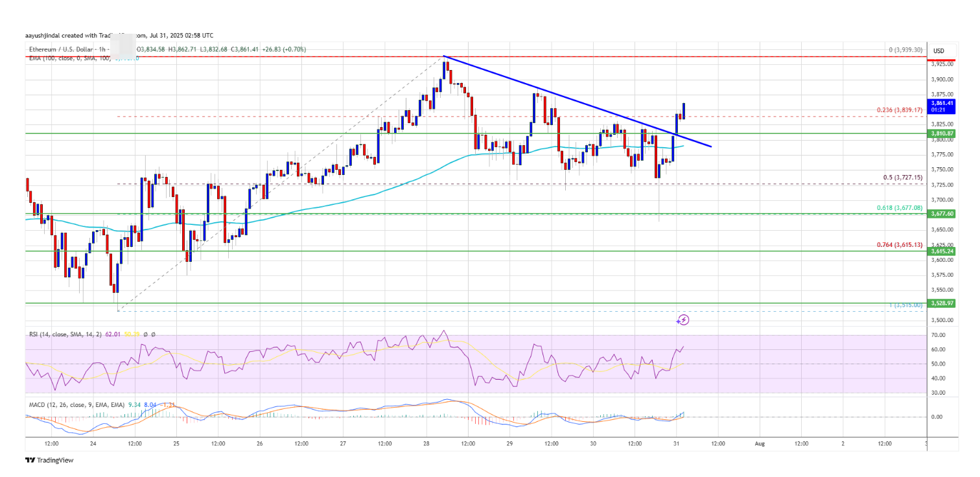Click the Aug date on time axis

pyautogui.click(x=760, y=444)
